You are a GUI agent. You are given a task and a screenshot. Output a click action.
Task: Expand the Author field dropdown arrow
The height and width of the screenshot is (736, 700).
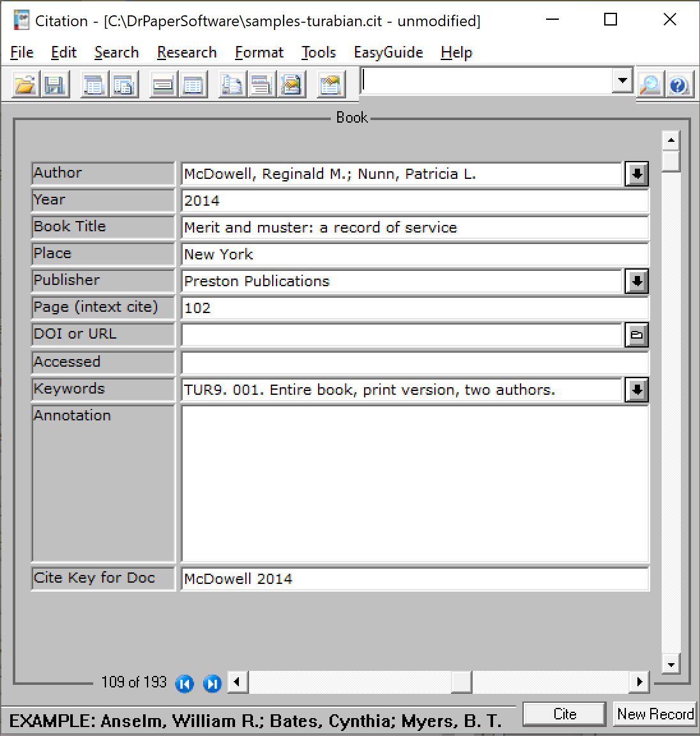[636, 174]
